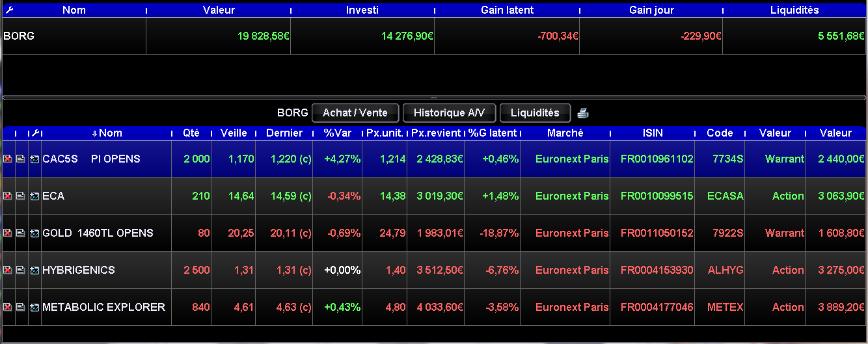Click the Investi header in the summary table
Image resolution: width=868 pixels, height=344 pixels.
click(362, 10)
